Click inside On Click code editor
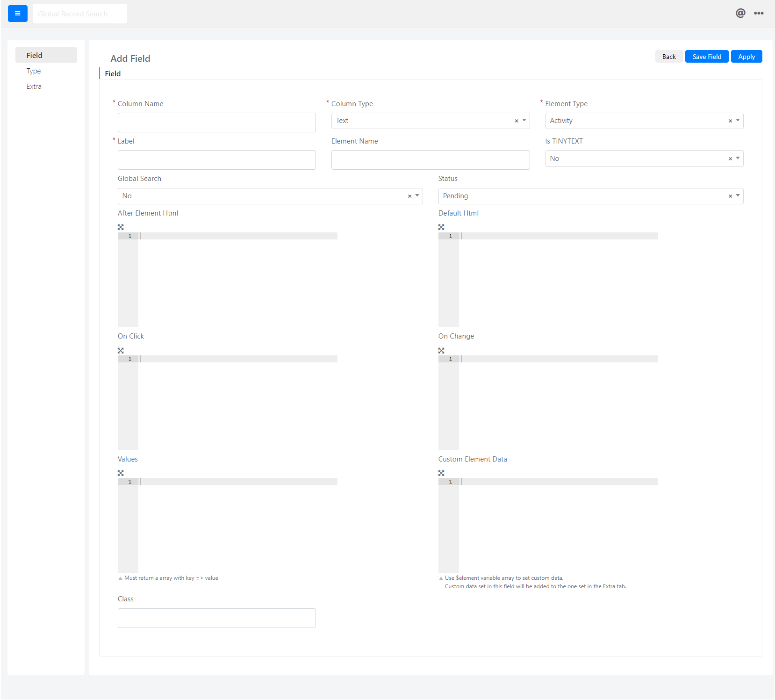775x700 pixels. [228, 403]
